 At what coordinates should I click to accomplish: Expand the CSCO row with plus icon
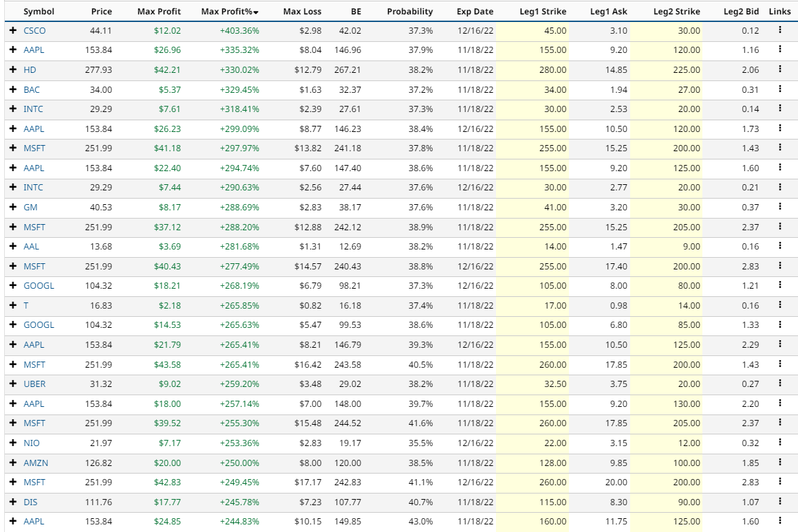point(12,31)
